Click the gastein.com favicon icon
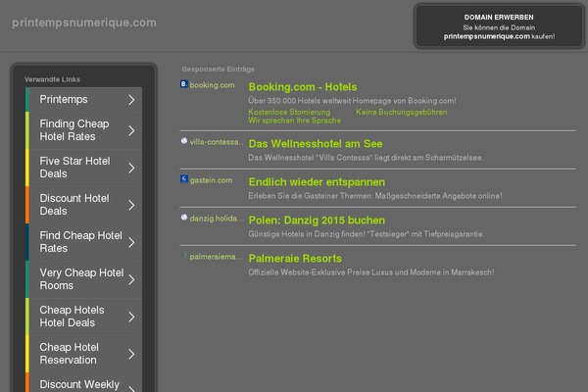The height and width of the screenshot is (392, 588). click(184, 179)
